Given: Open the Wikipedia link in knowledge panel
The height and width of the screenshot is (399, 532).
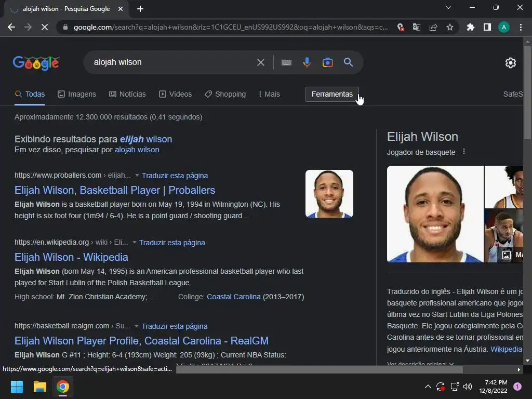Looking at the screenshot, I should tap(506, 349).
